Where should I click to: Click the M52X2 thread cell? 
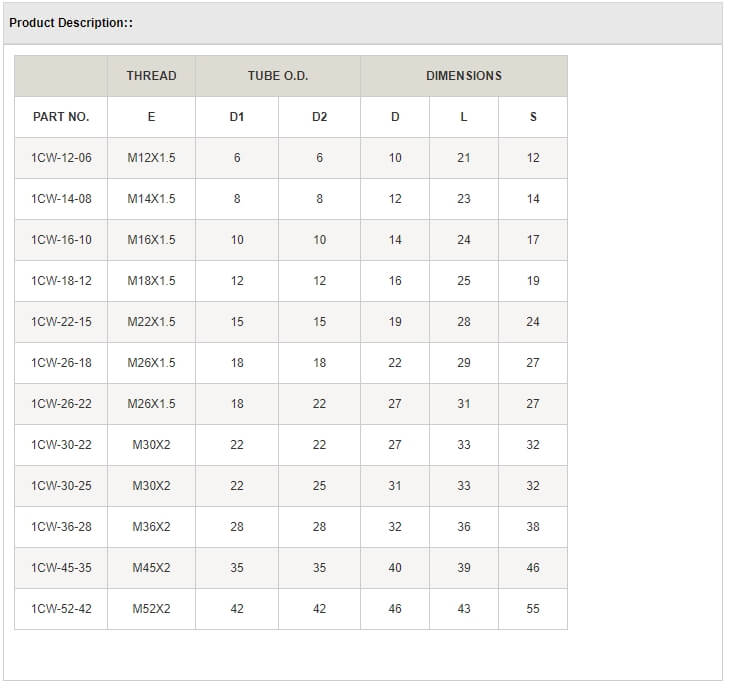click(x=151, y=609)
